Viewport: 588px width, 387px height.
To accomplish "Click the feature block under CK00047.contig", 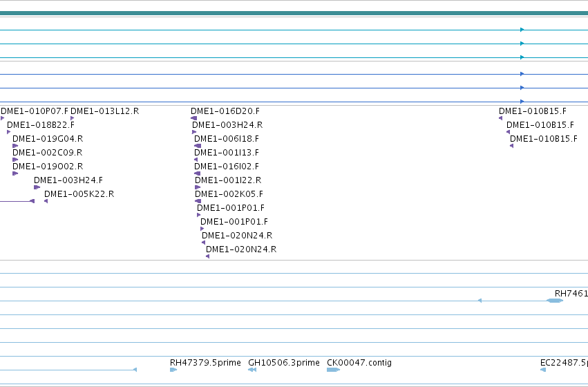I will [x=333, y=370].
